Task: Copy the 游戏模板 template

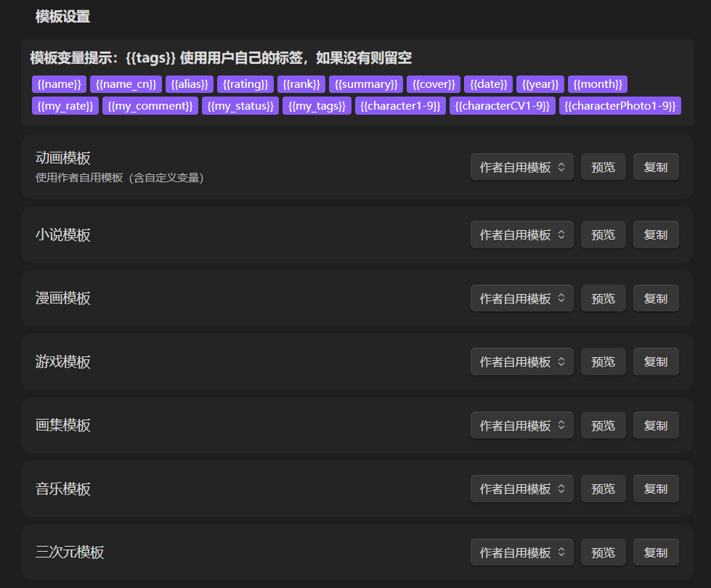Action: point(656,362)
